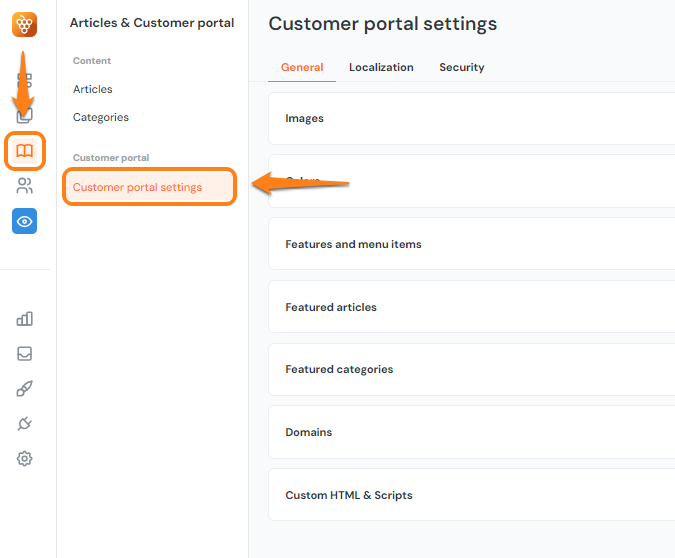Viewport: 675px width, 558px height.
Task: Expand the Custom HTML & Scripts section
Action: (x=471, y=495)
